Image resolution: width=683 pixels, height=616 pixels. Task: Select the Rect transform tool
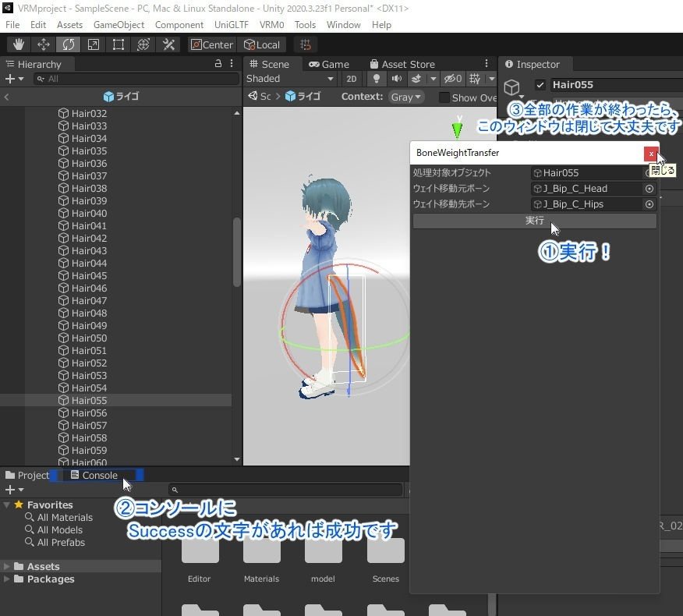click(118, 44)
